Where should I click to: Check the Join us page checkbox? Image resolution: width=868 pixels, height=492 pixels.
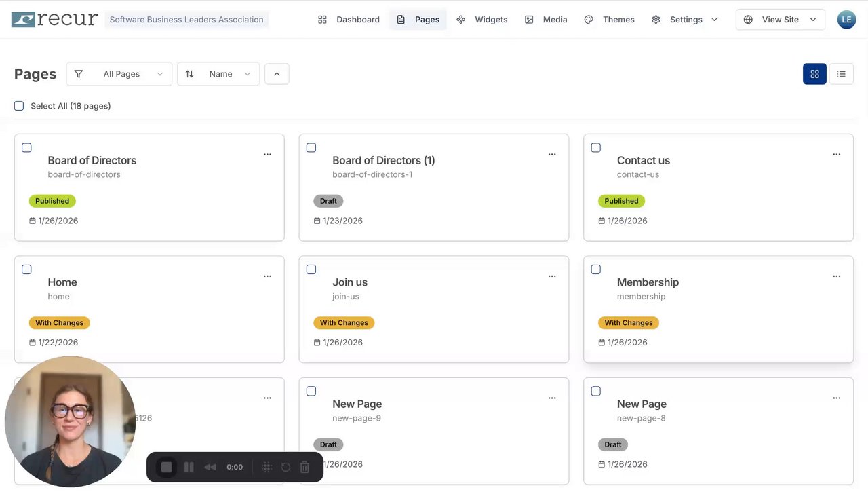311,269
